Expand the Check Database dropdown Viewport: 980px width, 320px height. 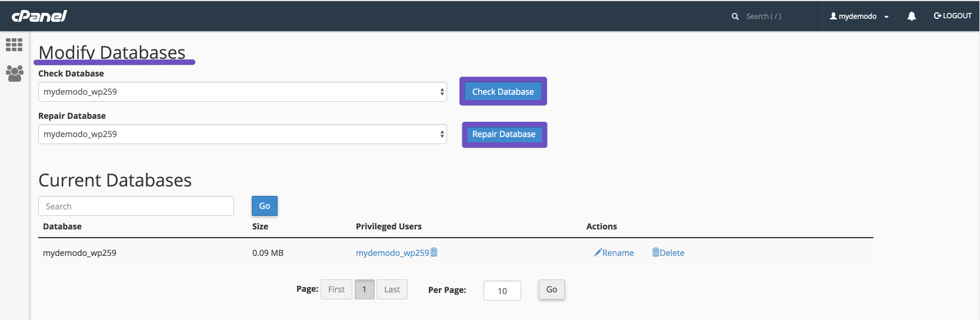tap(242, 92)
